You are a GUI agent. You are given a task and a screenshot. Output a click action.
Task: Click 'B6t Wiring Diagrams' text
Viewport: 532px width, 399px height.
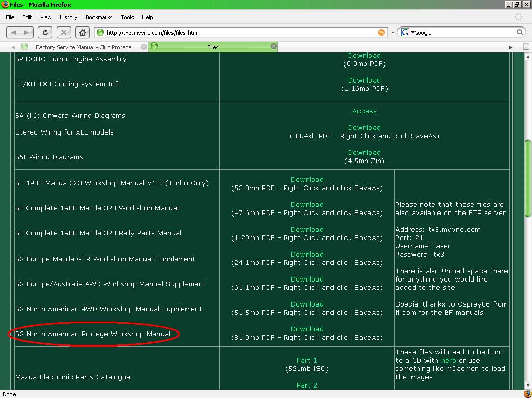pos(49,157)
